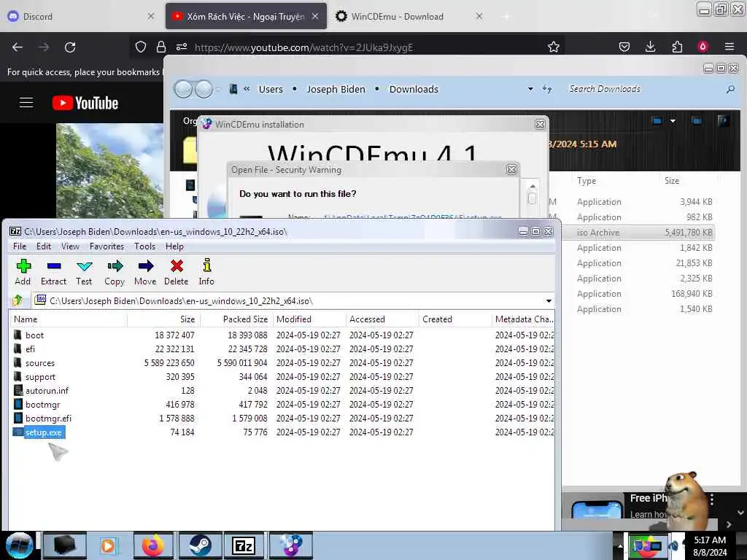Run Test on the archive in 7-Zip
This screenshot has width=747, height=560.
tap(84, 272)
